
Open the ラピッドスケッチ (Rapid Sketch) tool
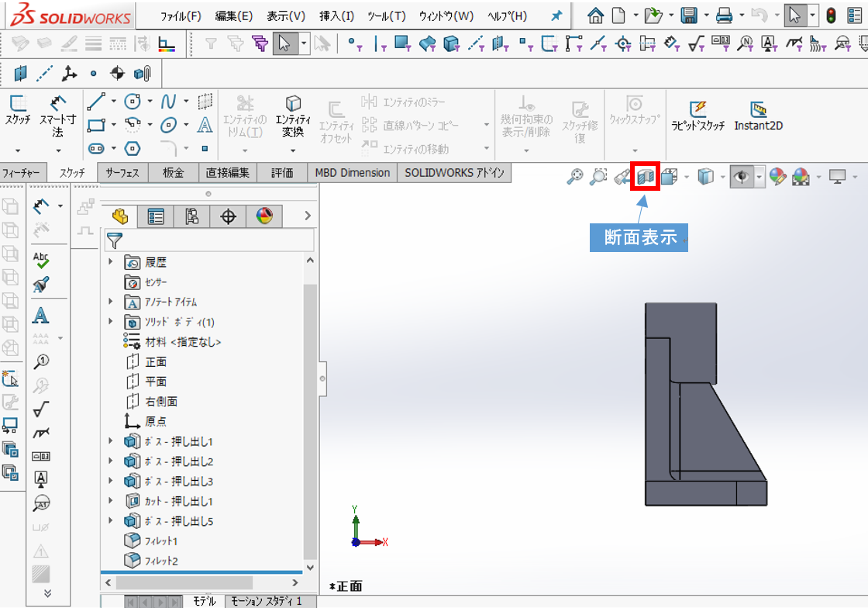point(698,109)
